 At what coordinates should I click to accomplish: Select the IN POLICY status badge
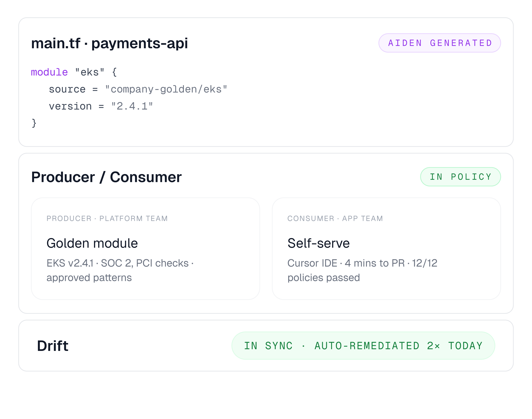click(460, 177)
